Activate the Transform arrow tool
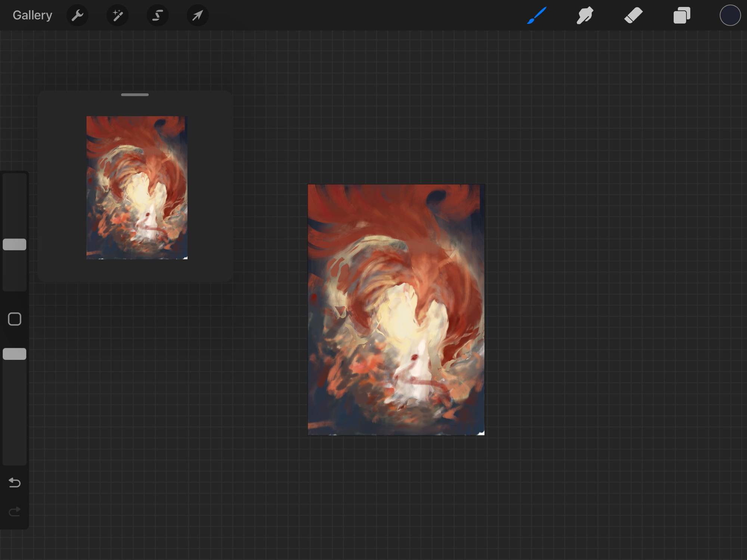Image resolution: width=747 pixels, height=560 pixels. tap(198, 15)
